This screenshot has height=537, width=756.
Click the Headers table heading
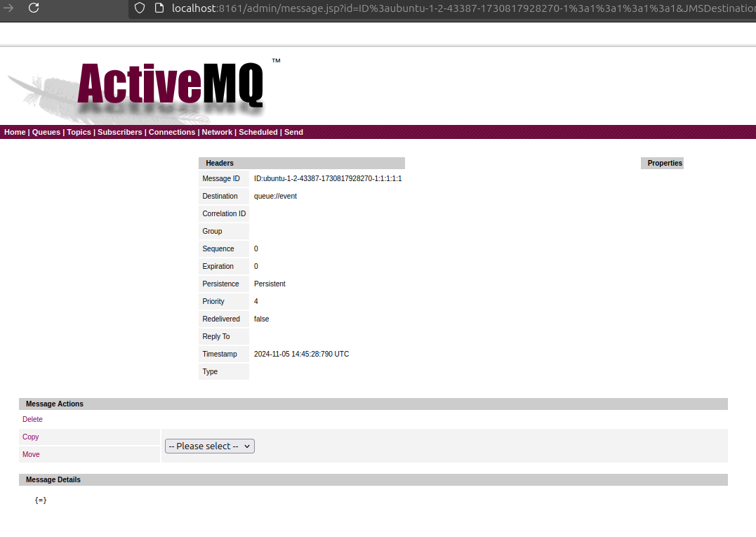[x=302, y=163]
